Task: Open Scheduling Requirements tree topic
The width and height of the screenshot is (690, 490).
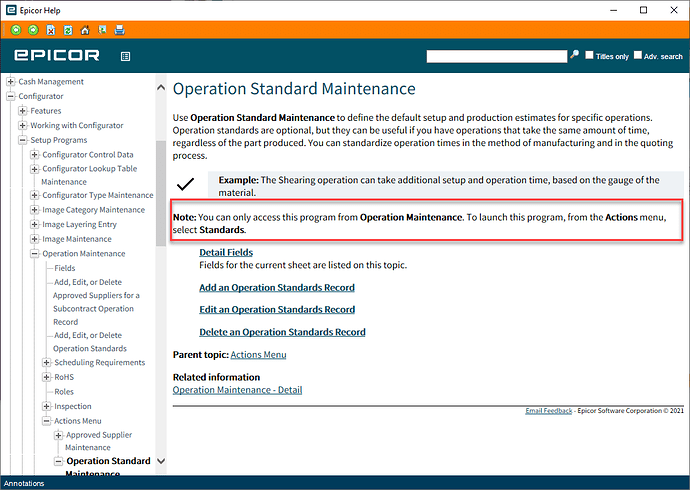Action: pyautogui.click(x=99, y=362)
